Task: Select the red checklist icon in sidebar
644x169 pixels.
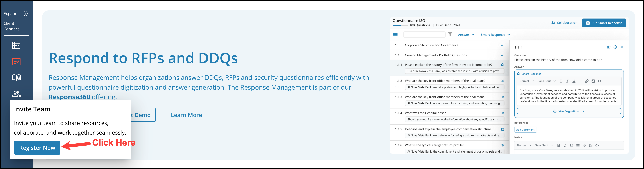Action: (x=16, y=62)
